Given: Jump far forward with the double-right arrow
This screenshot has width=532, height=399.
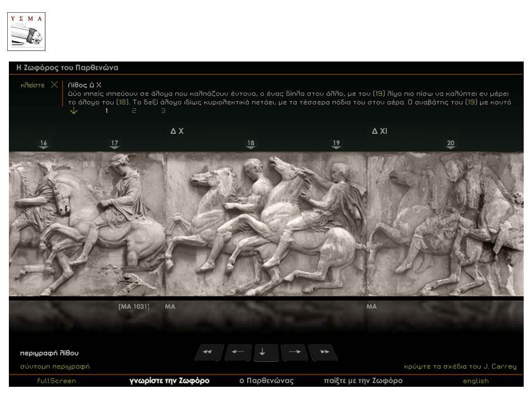Looking at the screenshot, I should coord(324,352).
